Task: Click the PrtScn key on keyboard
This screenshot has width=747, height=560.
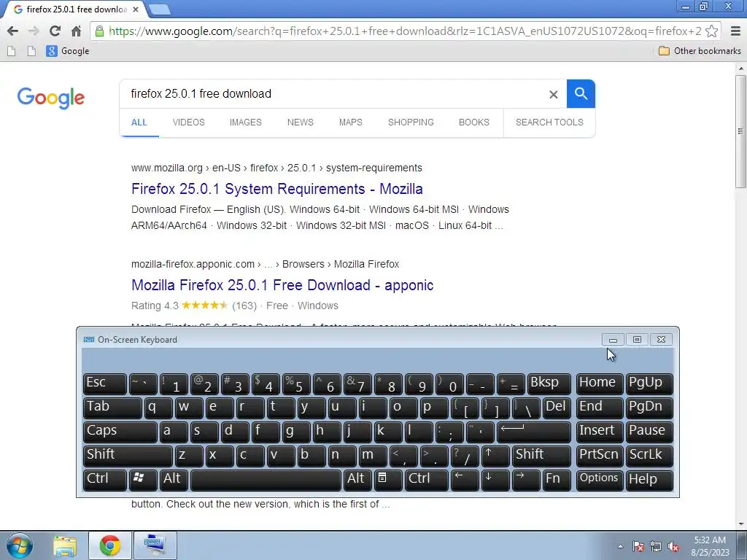Action: tap(600, 455)
